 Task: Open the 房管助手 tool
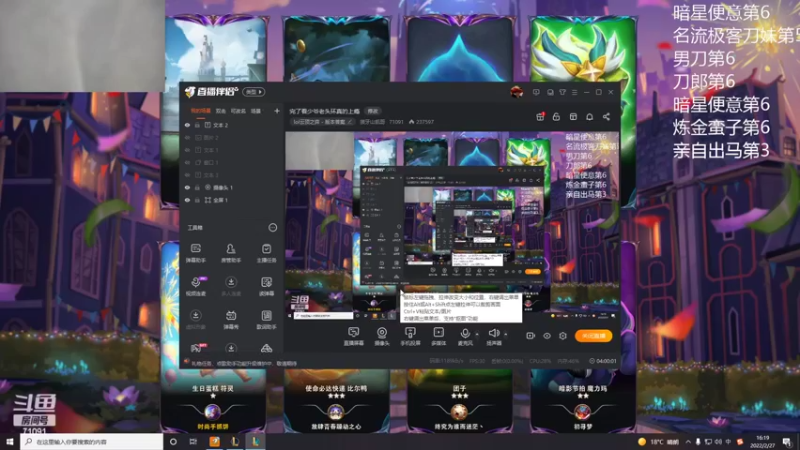click(231, 253)
